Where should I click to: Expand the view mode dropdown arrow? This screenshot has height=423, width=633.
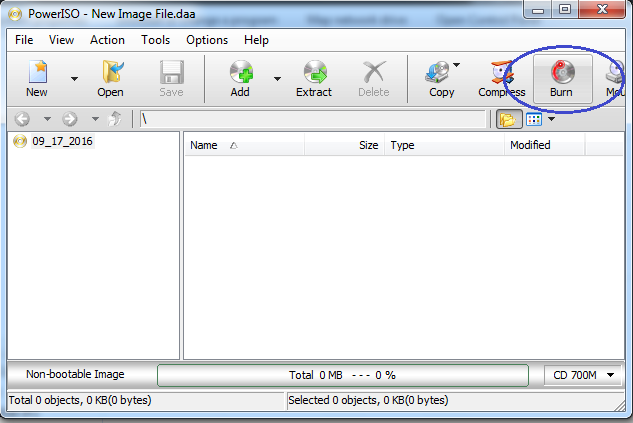click(x=551, y=119)
